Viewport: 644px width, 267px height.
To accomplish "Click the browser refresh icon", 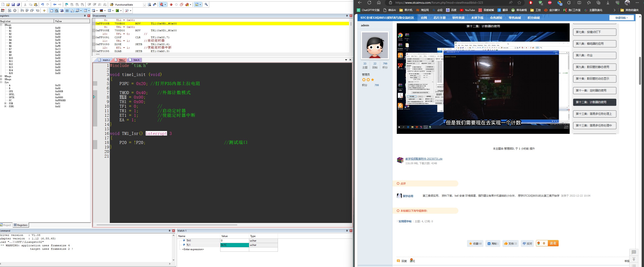I will 369,3.
